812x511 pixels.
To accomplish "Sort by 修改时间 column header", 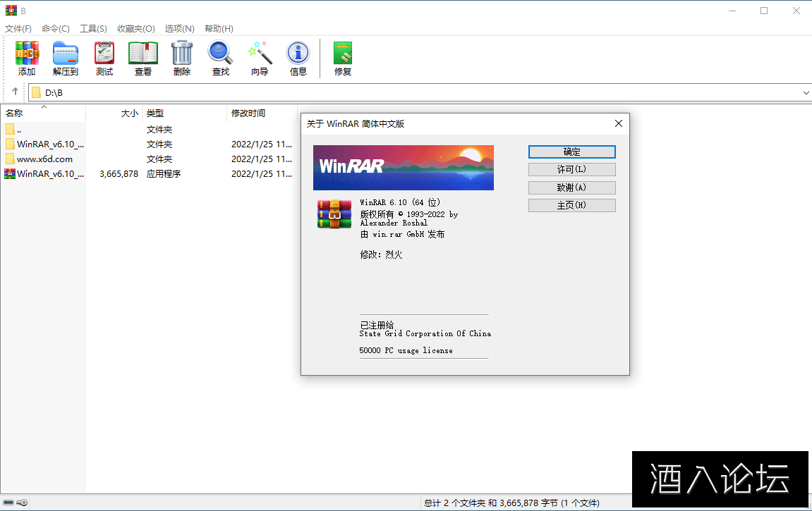I will (262, 113).
